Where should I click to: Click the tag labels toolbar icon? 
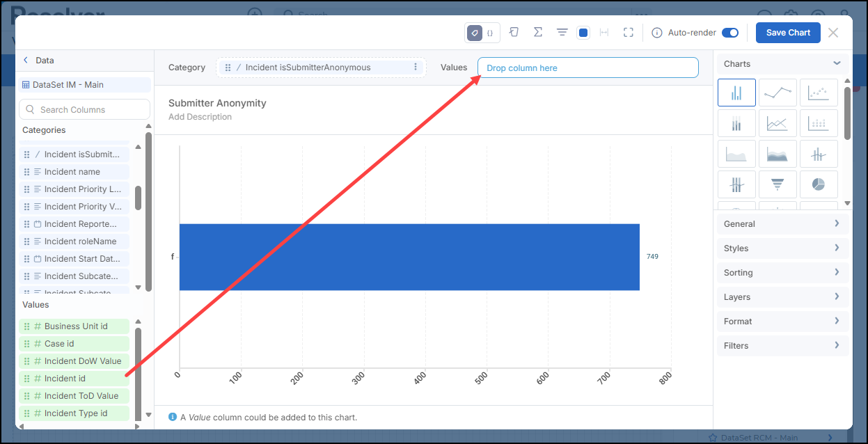[474, 33]
